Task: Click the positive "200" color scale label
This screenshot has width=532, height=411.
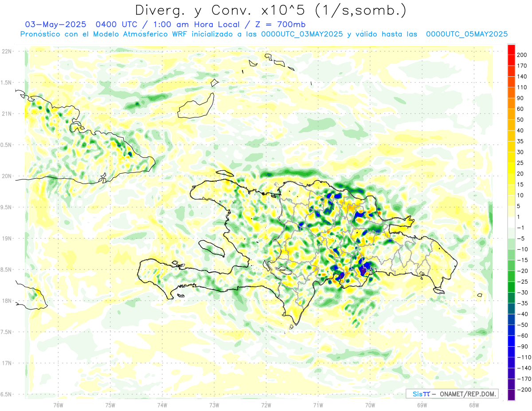Action: click(522, 55)
